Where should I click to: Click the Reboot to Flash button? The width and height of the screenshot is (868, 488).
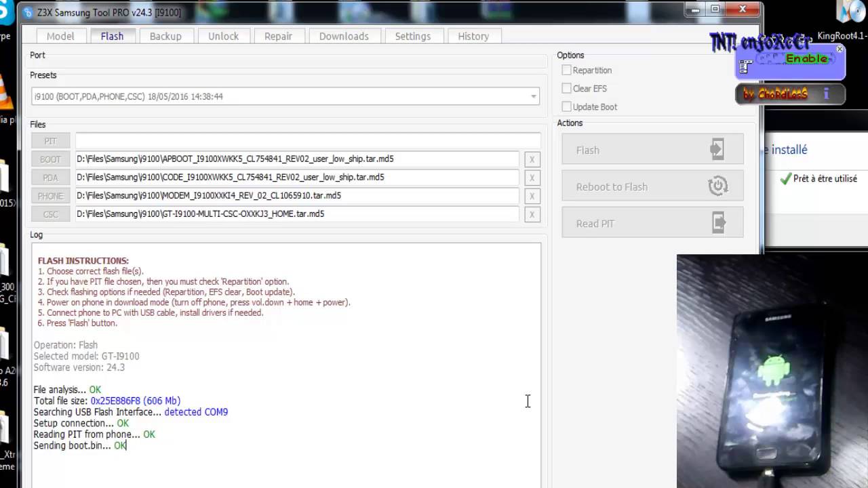[x=652, y=186]
